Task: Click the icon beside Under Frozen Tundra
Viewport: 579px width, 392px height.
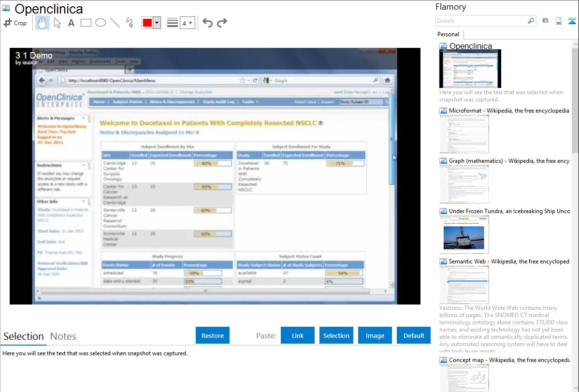Action: [x=444, y=211]
